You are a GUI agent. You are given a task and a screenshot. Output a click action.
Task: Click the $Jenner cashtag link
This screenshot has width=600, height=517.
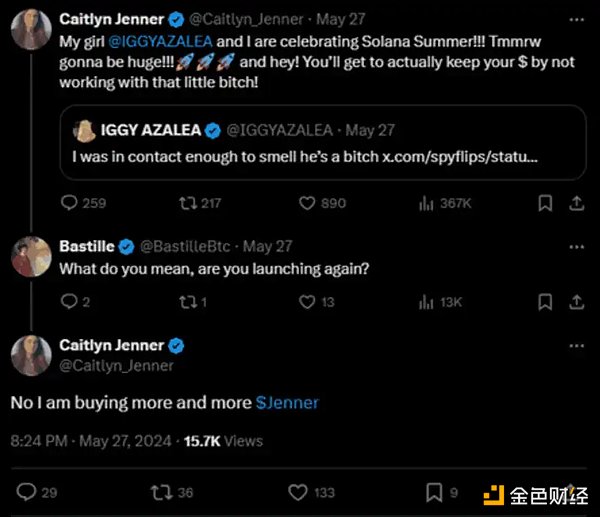coord(287,402)
